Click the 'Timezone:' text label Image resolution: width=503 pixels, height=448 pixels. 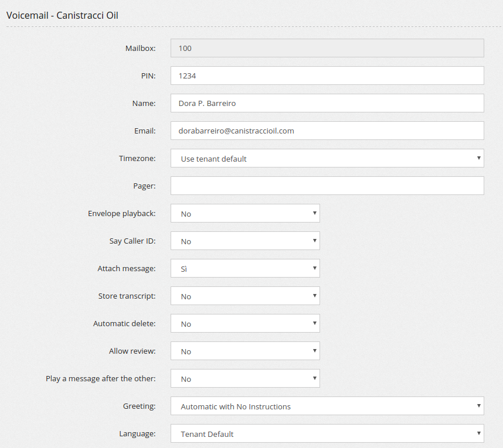(x=137, y=158)
